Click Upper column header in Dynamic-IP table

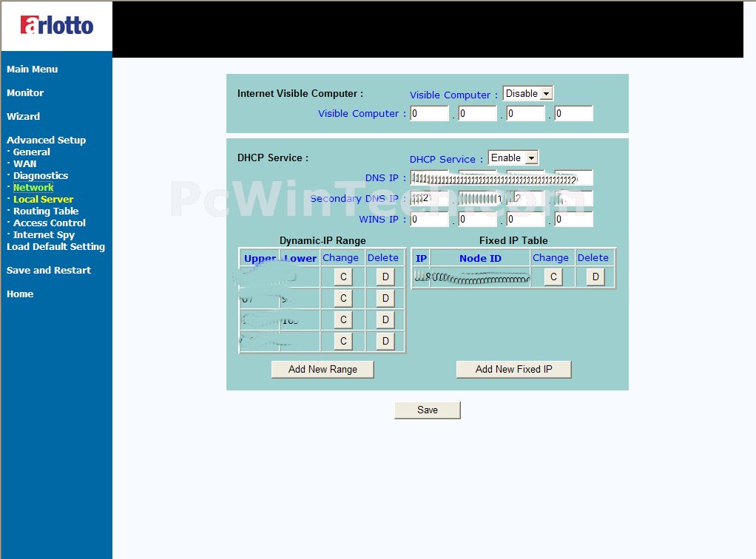[x=260, y=258]
